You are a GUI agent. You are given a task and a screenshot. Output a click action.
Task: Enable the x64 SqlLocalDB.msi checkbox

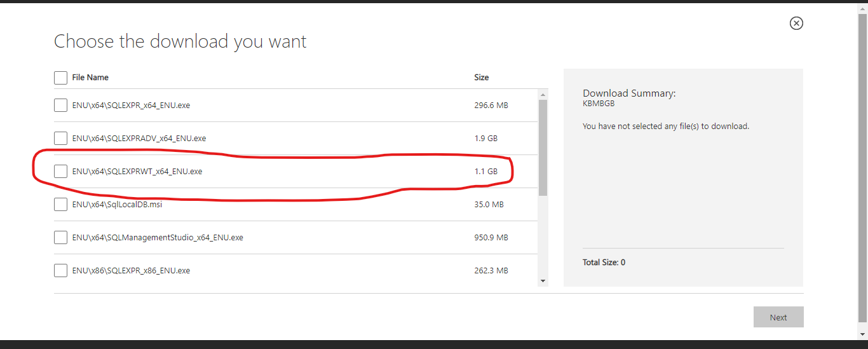click(60, 205)
